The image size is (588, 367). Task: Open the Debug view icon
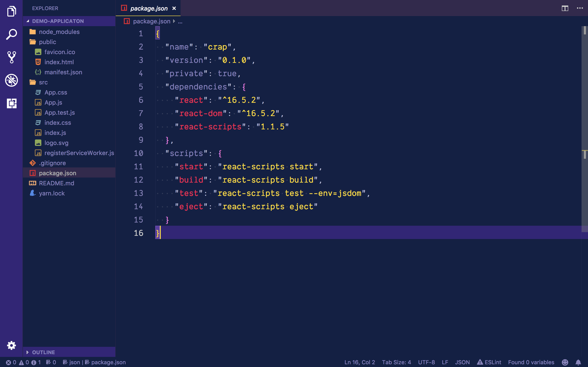tap(11, 80)
